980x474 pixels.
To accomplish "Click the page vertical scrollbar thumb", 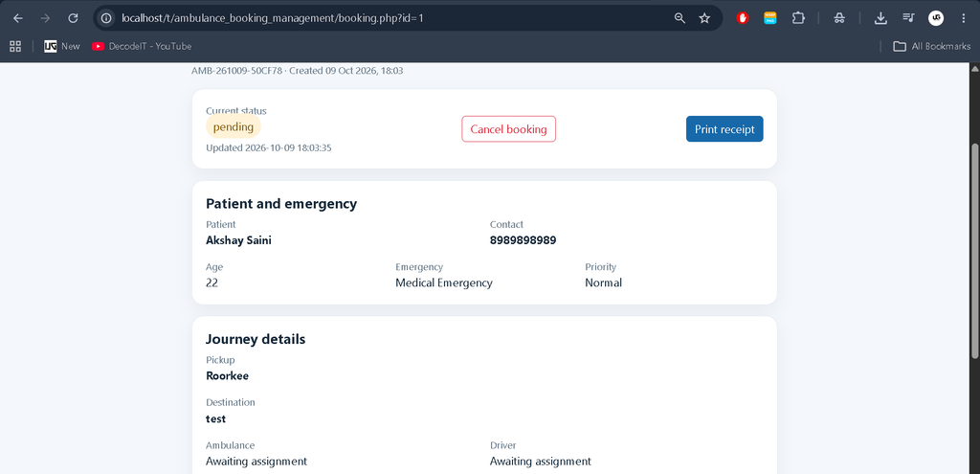I will (974, 252).
